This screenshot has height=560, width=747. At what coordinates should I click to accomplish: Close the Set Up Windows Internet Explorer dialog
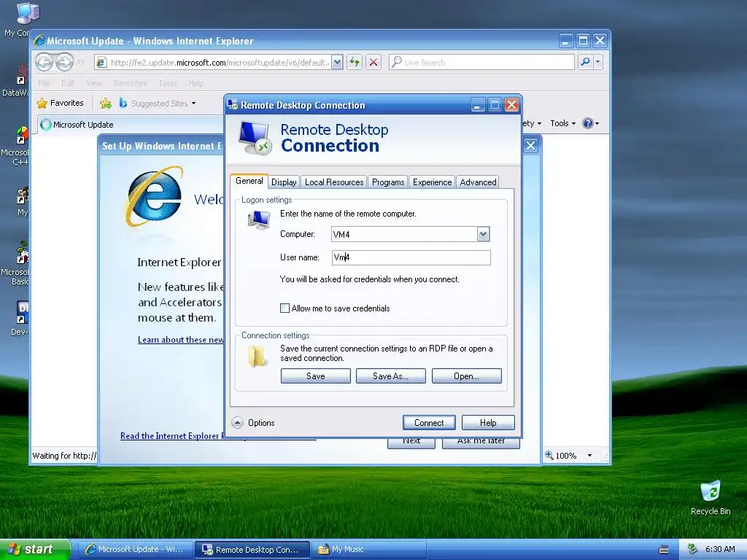(531, 145)
